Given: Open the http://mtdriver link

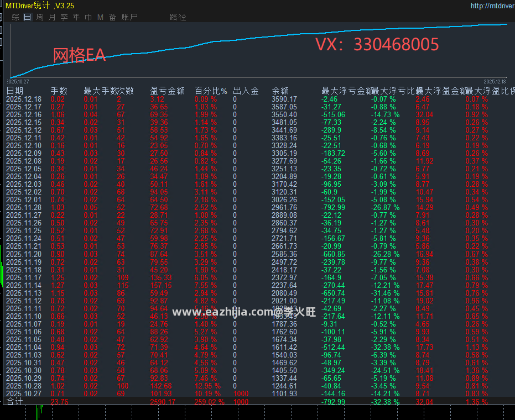Looking at the screenshot, I should [492, 6].
